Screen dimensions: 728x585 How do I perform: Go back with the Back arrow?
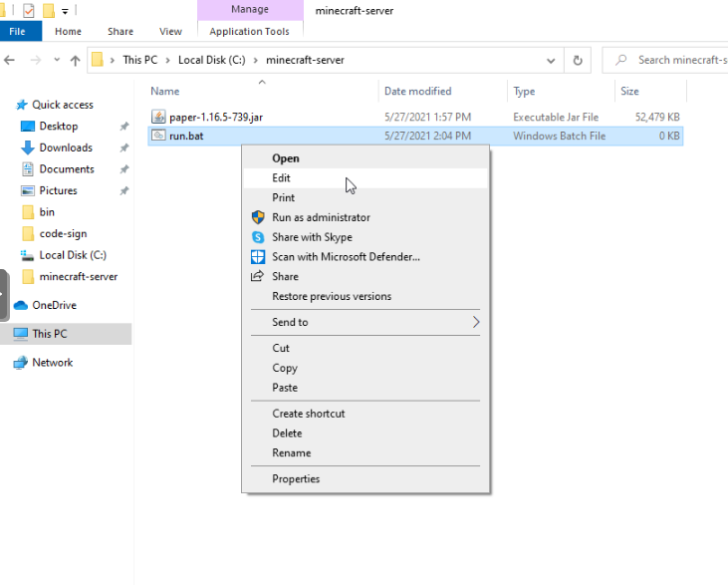tap(9, 60)
